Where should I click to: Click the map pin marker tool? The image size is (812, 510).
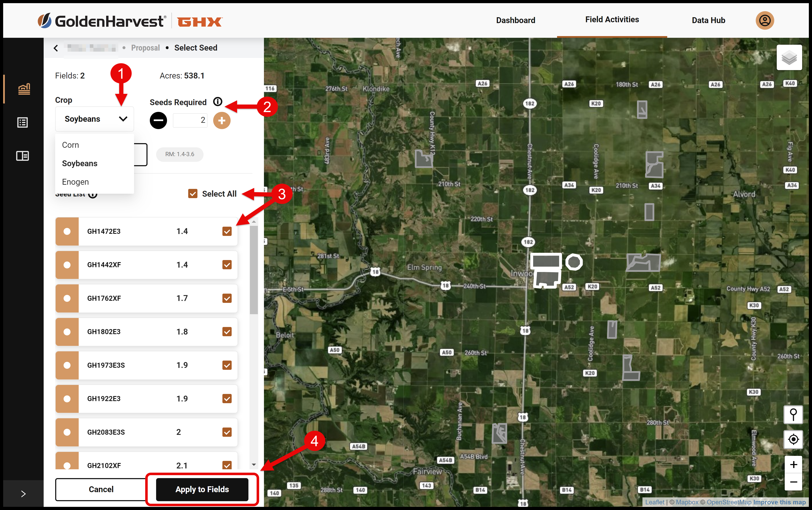click(x=793, y=415)
